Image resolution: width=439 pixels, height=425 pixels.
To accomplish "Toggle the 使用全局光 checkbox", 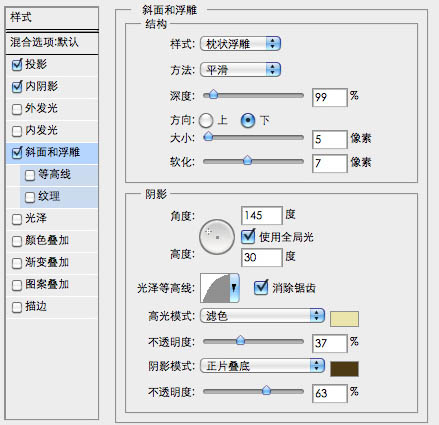I will pyautogui.click(x=248, y=236).
